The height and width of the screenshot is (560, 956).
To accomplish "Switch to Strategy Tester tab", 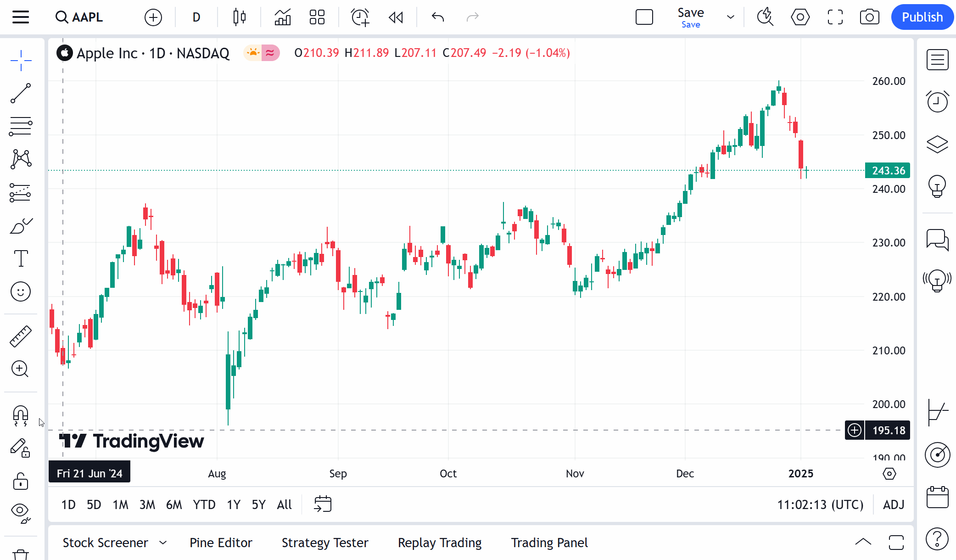I will (x=325, y=543).
